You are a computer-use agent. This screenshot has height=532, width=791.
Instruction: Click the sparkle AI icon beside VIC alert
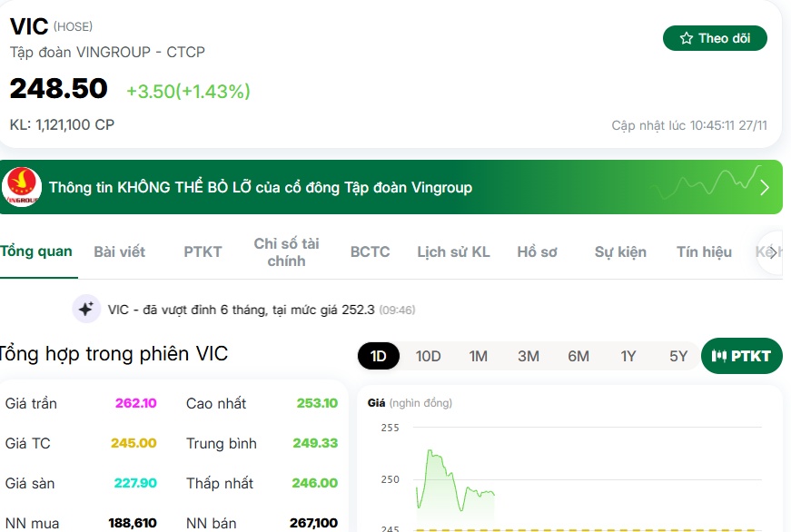tap(85, 309)
